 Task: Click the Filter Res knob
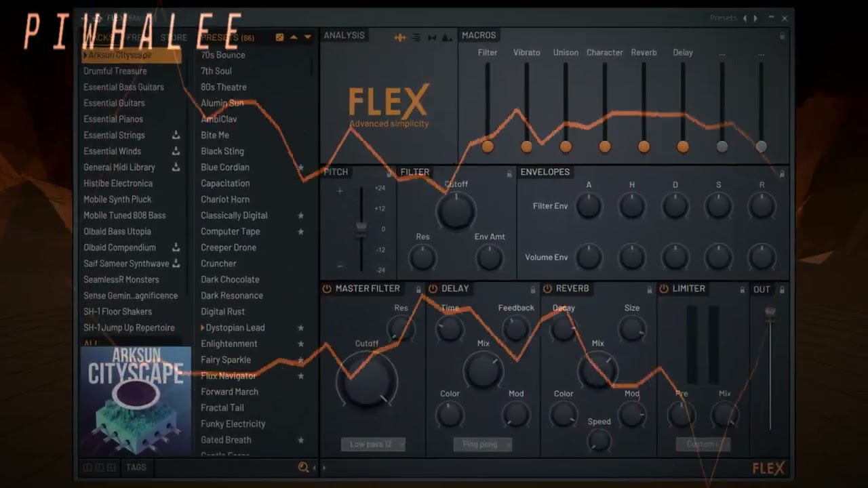pyautogui.click(x=422, y=257)
